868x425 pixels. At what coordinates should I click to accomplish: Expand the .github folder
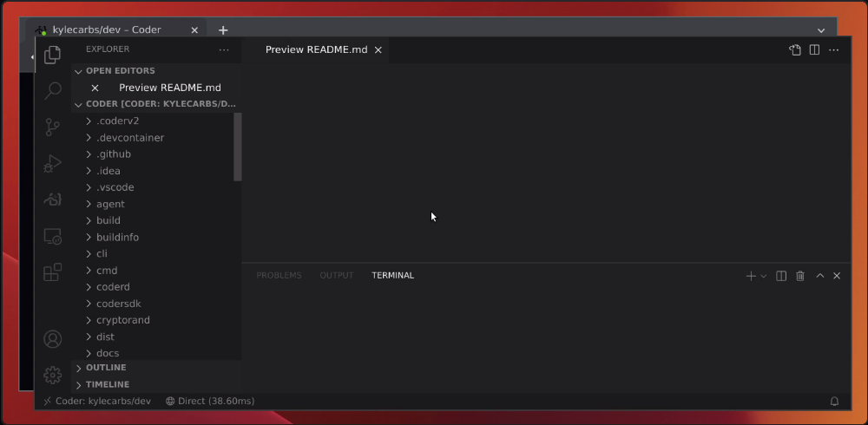coord(154,154)
